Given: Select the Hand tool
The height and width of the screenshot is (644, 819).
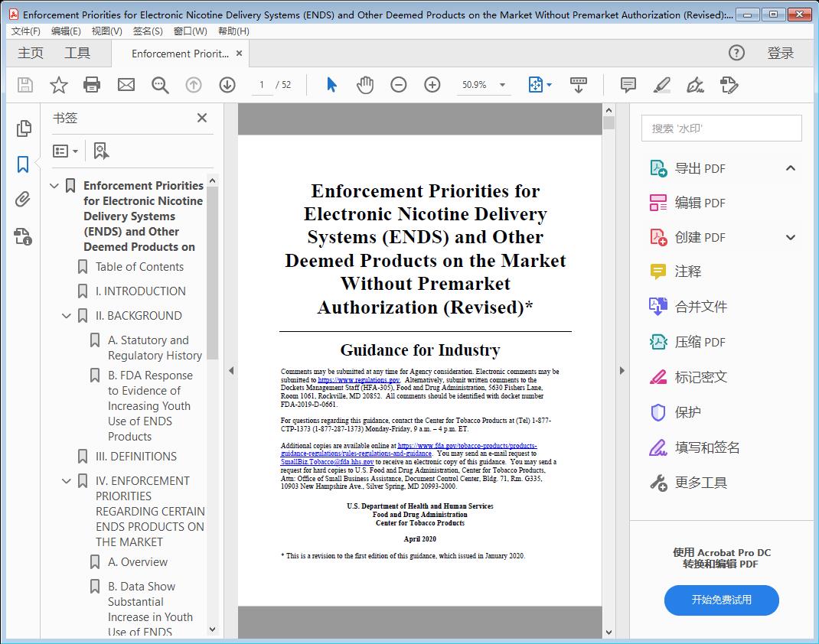Looking at the screenshot, I should [365, 84].
